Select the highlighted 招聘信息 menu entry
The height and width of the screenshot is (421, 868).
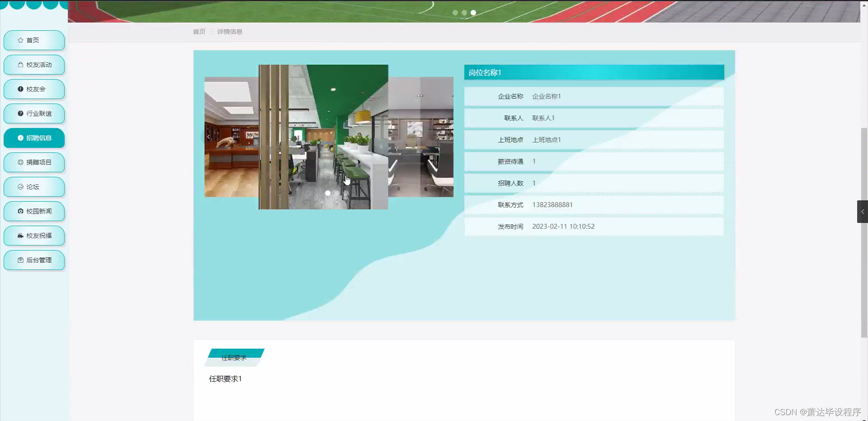click(34, 138)
